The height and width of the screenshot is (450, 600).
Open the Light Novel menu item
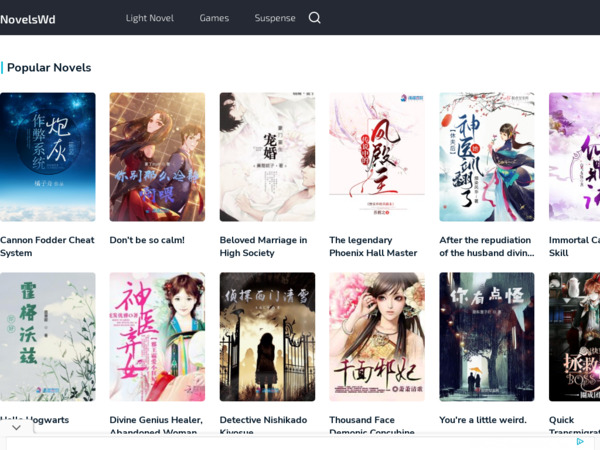pyautogui.click(x=150, y=18)
